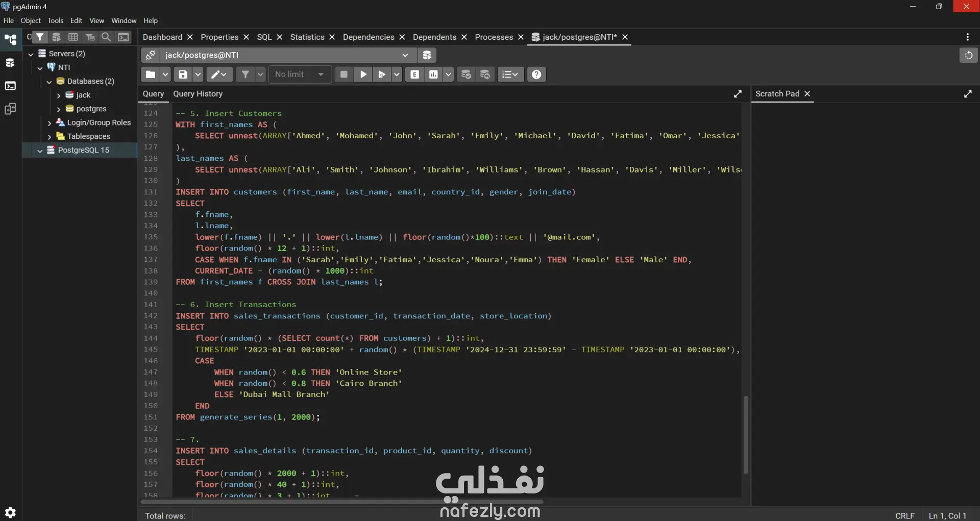This screenshot has width=980, height=521.
Task: Maximize the Query panel with expand arrow
Action: [x=738, y=94]
